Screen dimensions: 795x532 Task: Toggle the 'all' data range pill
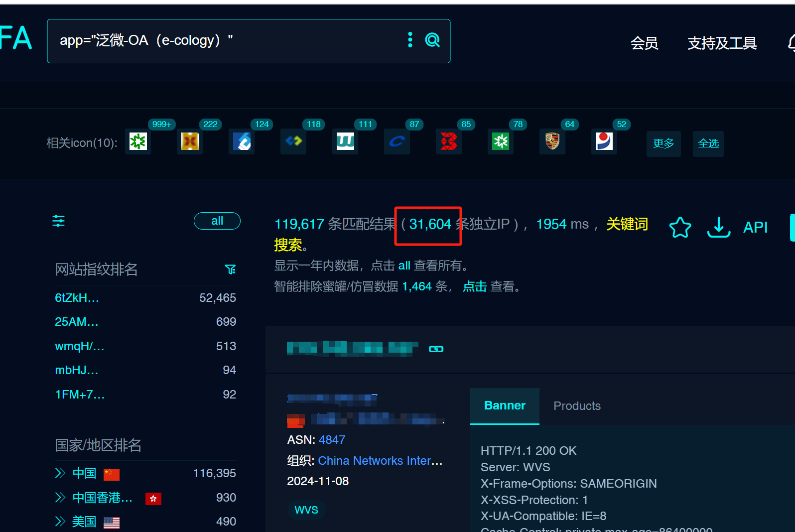(217, 221)
